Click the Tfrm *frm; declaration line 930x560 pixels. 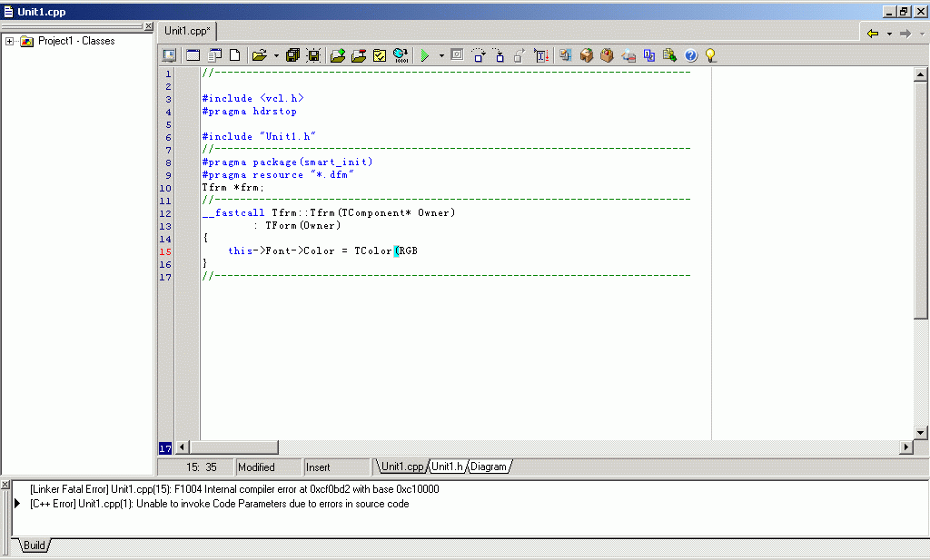point(233,188)
